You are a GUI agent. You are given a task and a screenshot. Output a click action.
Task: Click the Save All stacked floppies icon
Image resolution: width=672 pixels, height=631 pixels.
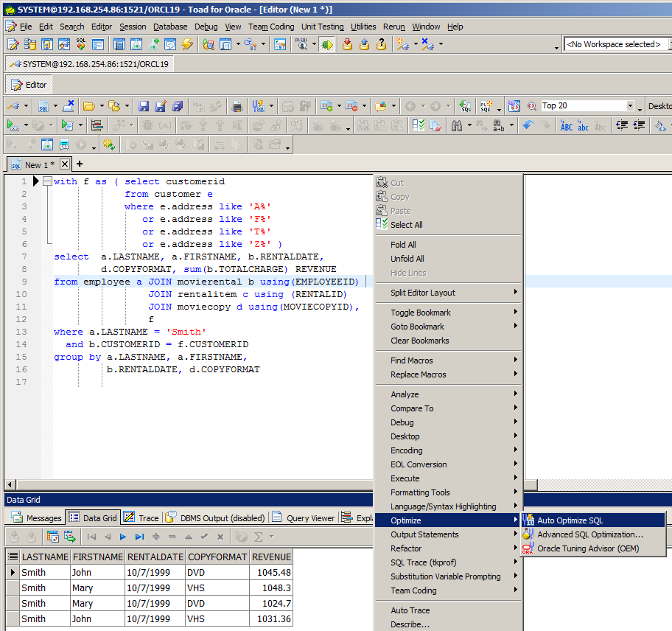point(178,106)
